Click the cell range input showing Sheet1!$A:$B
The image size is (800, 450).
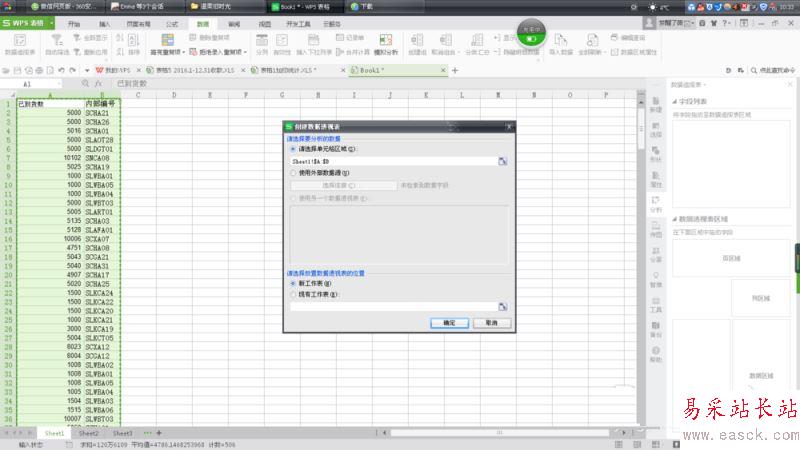tap(393, 161)
